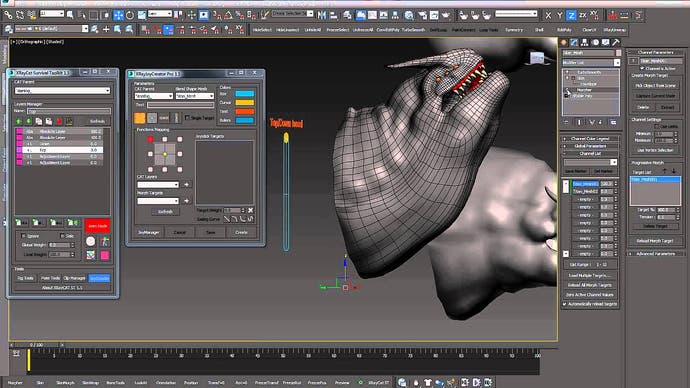Expand the Channel Color Legend rollout
The width and height of the screenshot is (690, 388).
pyautogui.click(x=590, y=139)
